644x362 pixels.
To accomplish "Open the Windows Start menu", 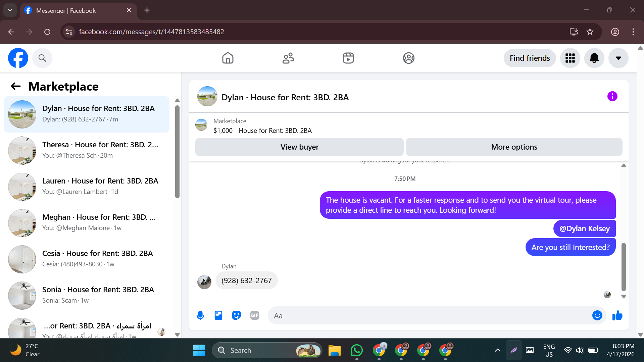I will tap(199, 350).
